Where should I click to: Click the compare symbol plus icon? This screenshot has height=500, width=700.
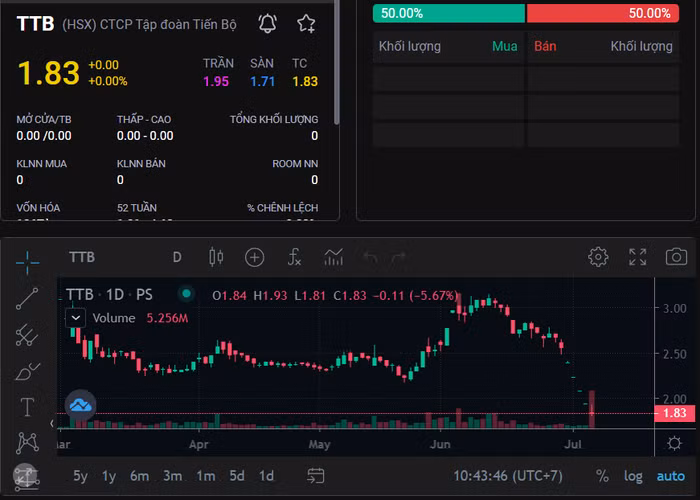point(255,257)
